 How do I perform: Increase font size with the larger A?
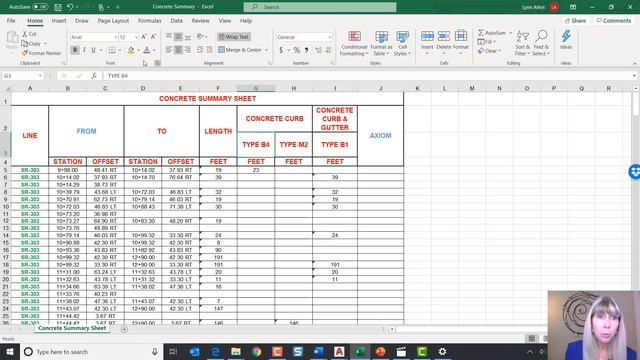[144, 37]
